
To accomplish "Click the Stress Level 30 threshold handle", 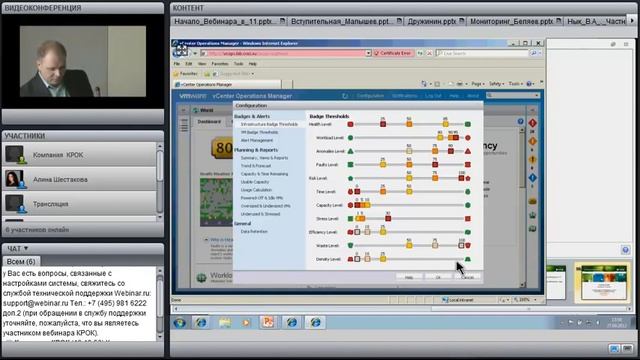I will [x=388, y=218].
